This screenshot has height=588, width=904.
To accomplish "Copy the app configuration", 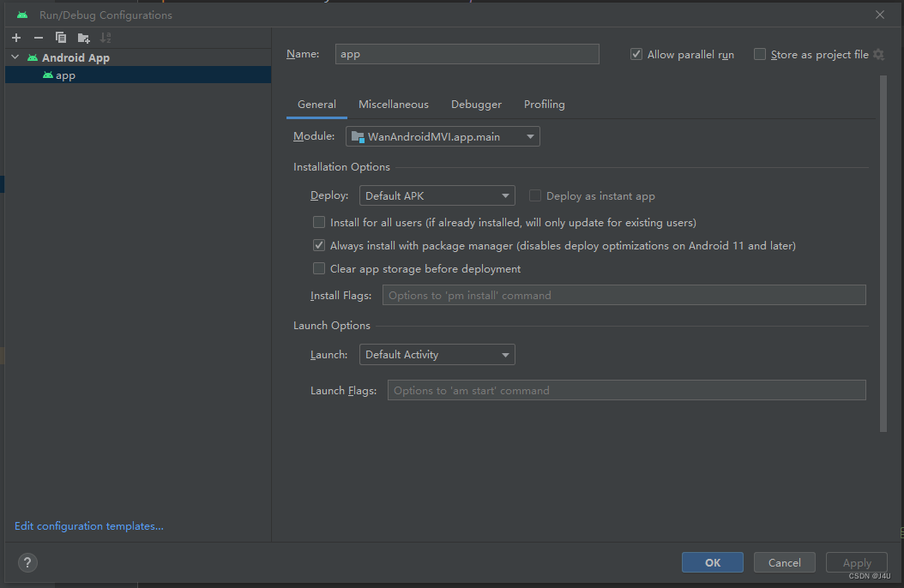I will tap(60, 37).
